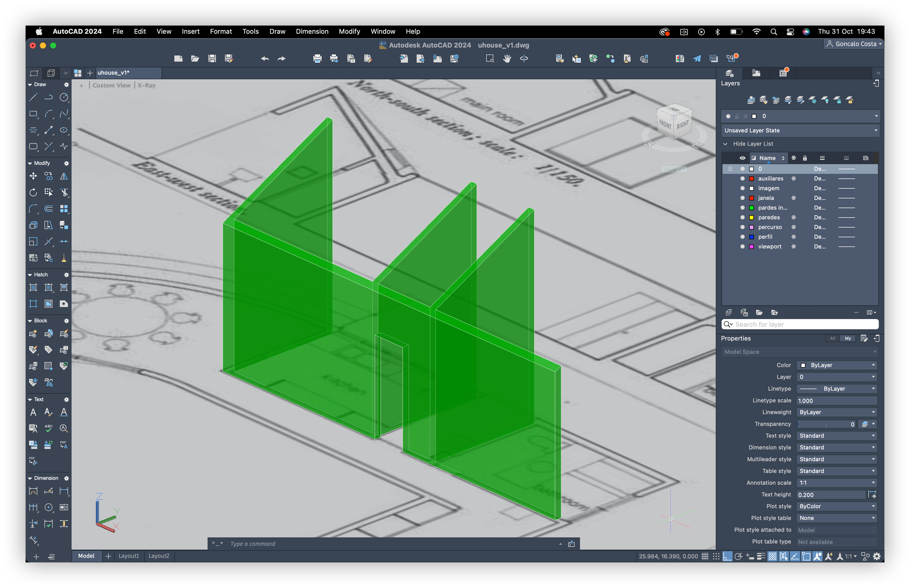This screenshot has width=910, height=588.
Task: Switch to the Layout2 tab
Action: point(159,556)
